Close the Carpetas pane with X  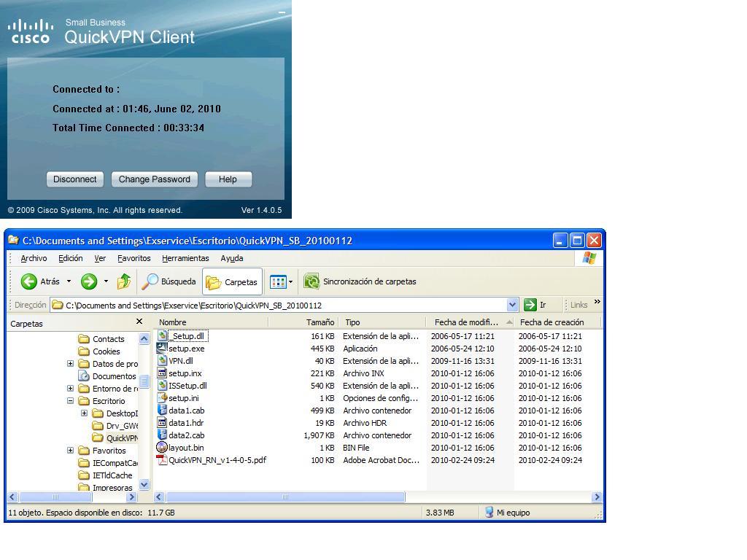click(139, 322)
